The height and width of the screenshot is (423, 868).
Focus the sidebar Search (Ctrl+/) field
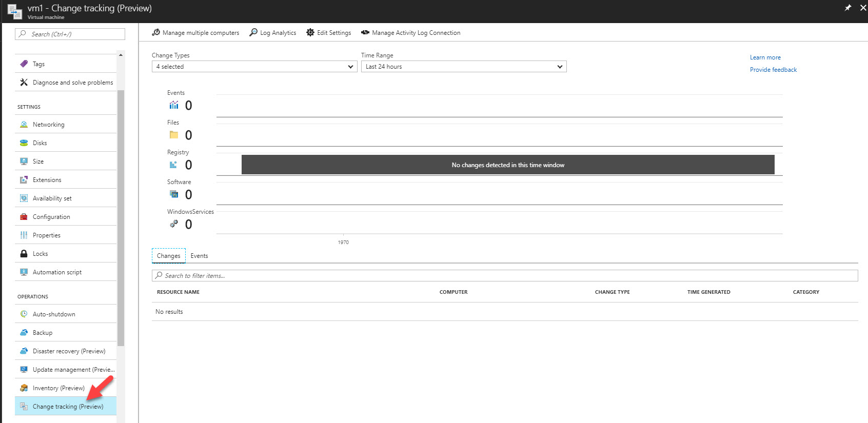tap(70, 34)
